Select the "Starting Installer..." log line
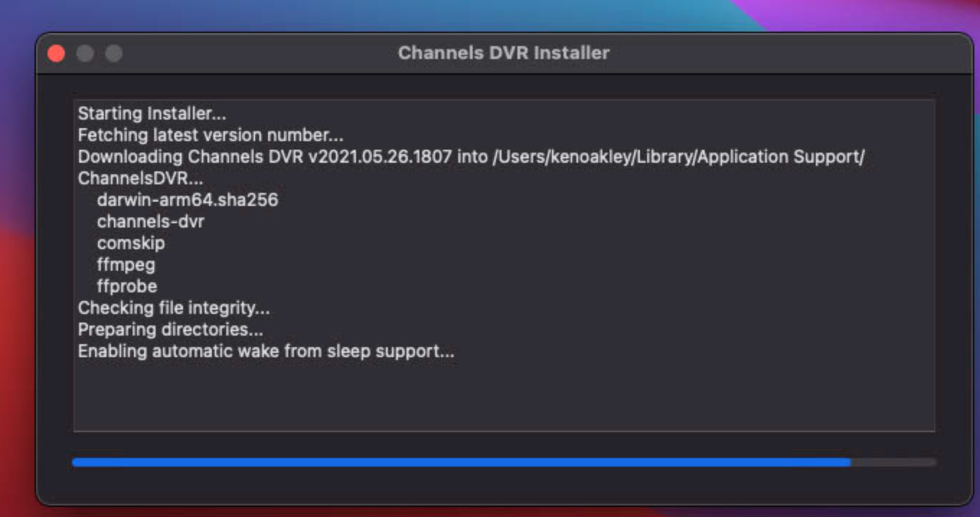 coord(152,114)
